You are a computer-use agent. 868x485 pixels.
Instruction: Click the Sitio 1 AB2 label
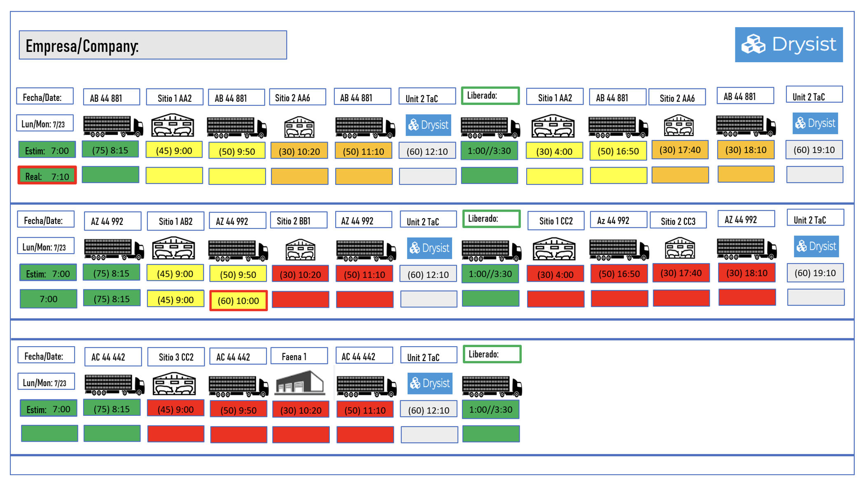point(175,222)
